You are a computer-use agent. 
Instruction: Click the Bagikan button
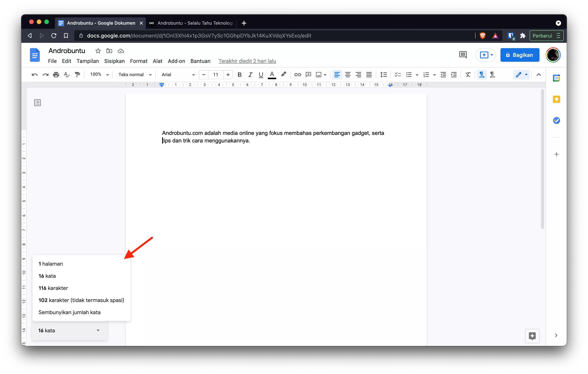pyautogui.click(x=520, y=55)
